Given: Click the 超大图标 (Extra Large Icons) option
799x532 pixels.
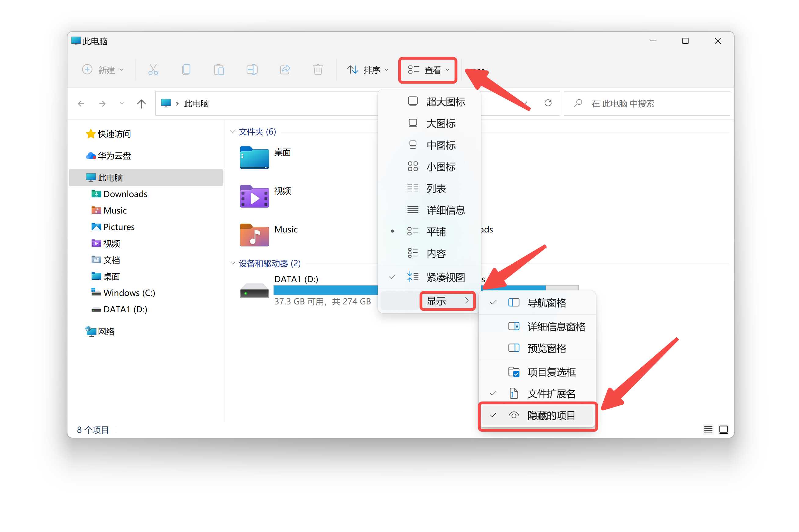Looking at the screenshot, I should pyautogui.click(x=445, y=102).
